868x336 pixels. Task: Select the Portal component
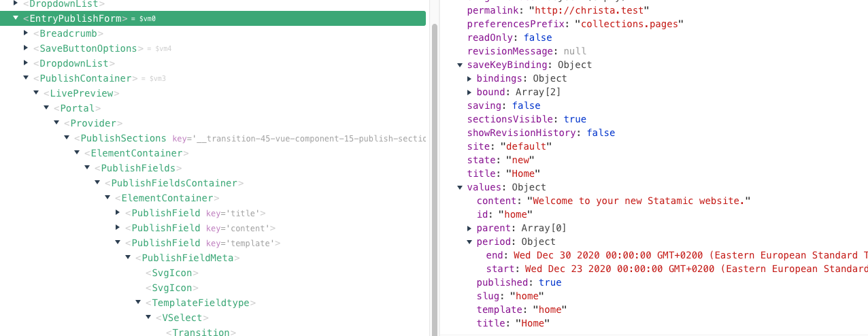click(77, 108)
